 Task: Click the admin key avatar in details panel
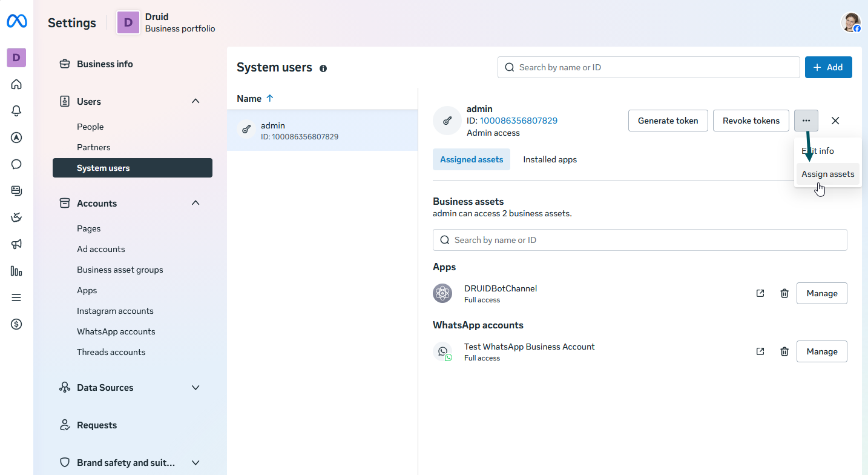pos(447,121)
